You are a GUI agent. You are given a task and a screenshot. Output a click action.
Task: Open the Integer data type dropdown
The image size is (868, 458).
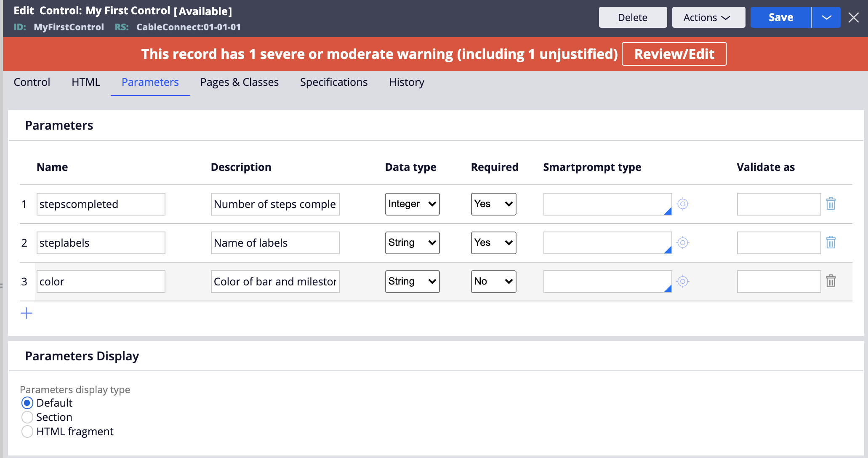412,204
